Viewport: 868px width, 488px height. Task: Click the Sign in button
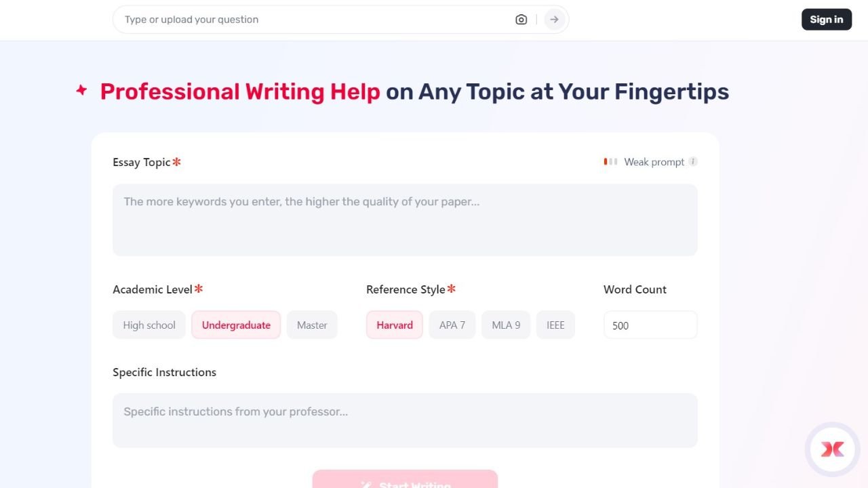click(826, 19)
